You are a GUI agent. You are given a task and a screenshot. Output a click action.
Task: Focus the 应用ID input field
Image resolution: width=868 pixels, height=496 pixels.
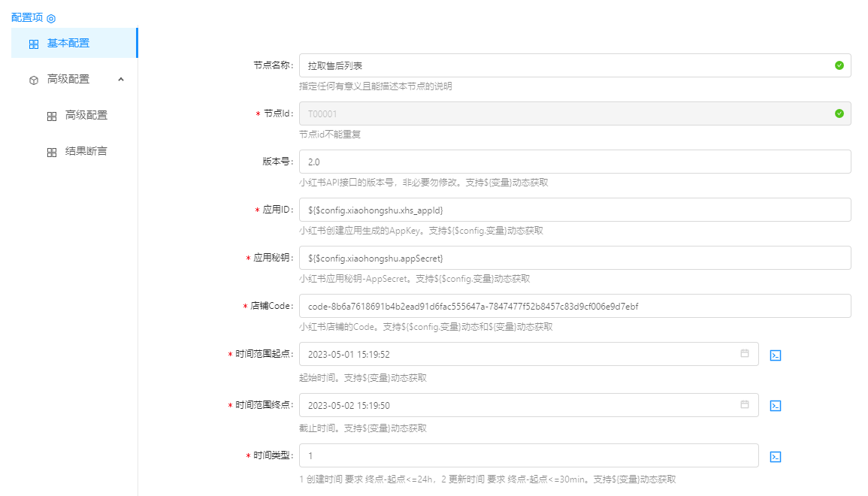click(x=574, y=210)
